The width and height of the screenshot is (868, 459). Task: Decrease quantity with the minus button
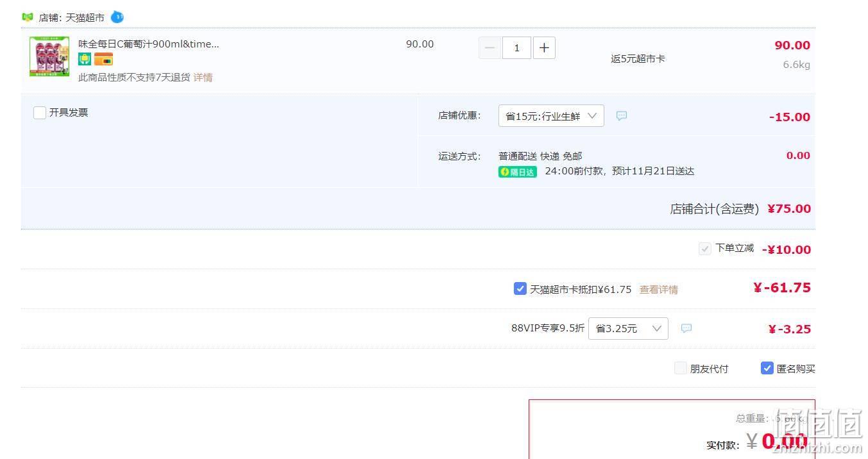490,47
